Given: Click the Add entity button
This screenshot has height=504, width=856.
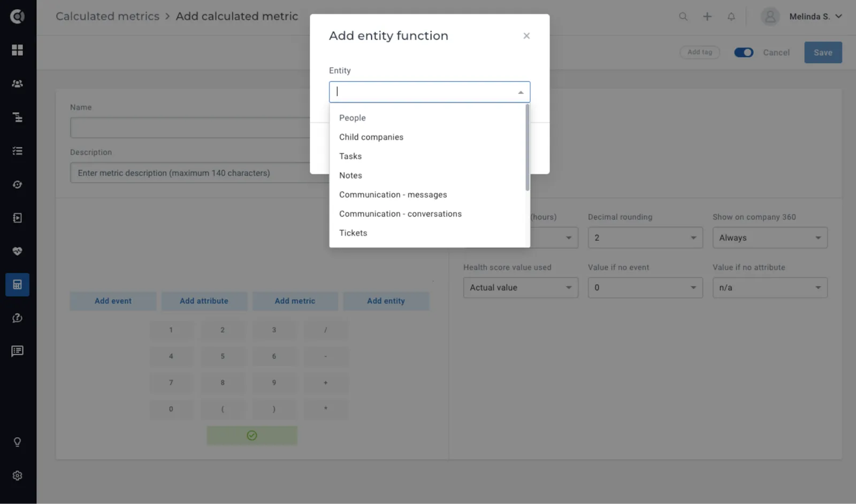Looking at the screenshot, I should pos(386,301).
